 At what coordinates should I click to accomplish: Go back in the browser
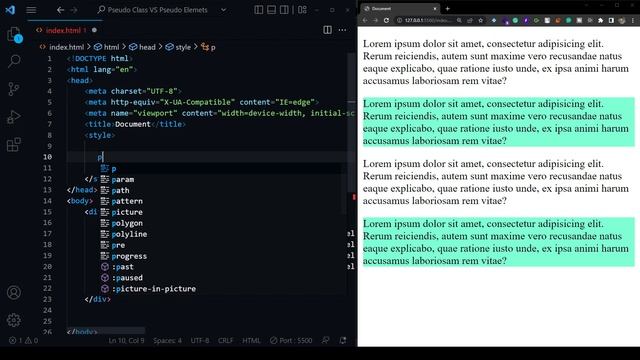point(365,20)
